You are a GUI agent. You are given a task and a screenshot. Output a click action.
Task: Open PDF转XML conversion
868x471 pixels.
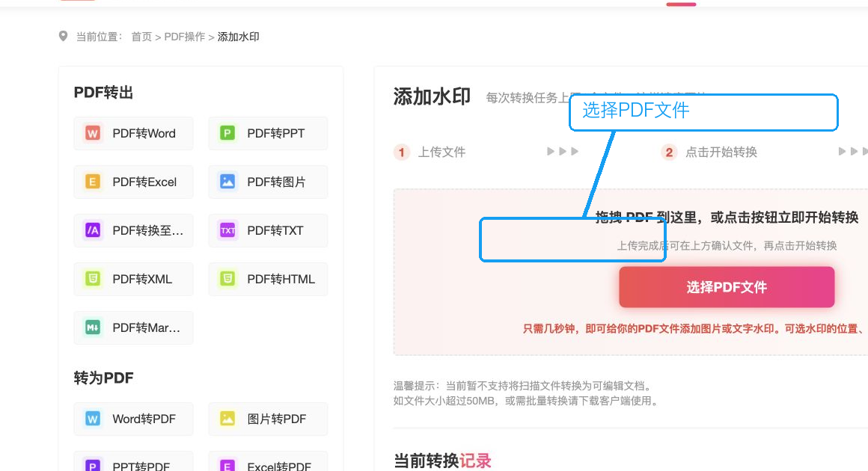pos(133,279)
